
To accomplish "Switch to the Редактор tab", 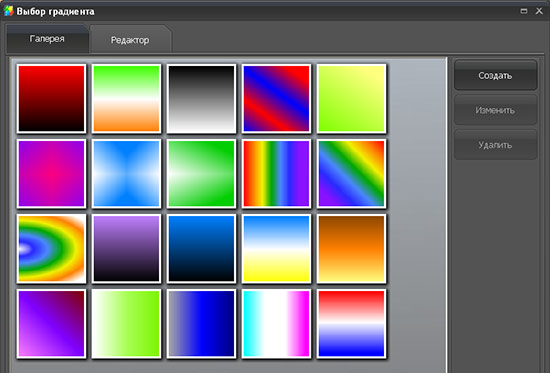I will pyautogui.click(x=130, y=40).
